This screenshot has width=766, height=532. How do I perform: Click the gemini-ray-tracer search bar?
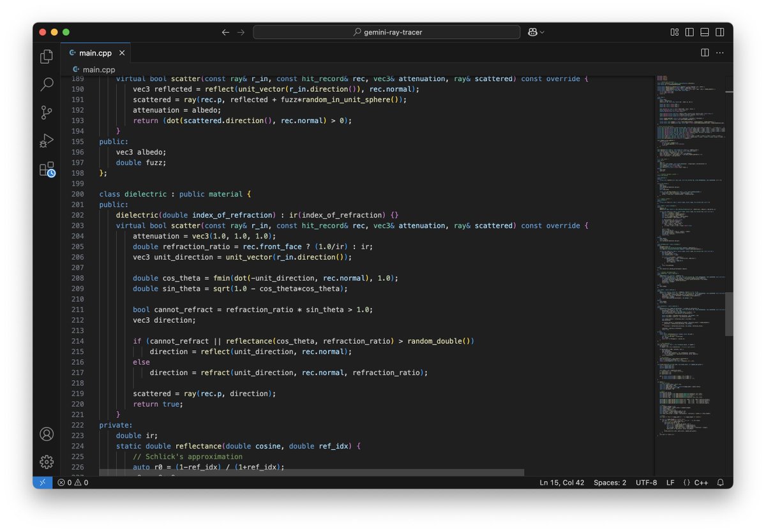click(x=387, y=31)
